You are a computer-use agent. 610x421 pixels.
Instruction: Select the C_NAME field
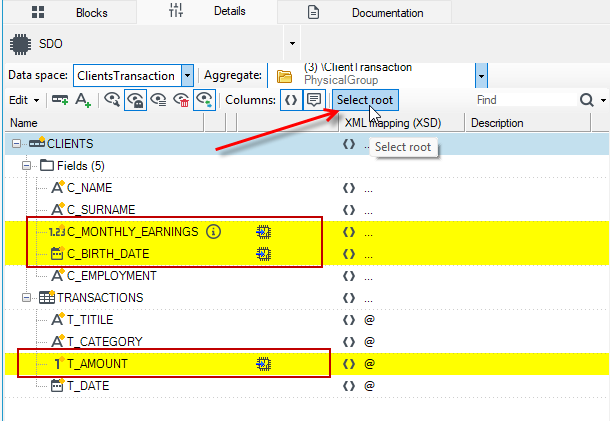89,188
